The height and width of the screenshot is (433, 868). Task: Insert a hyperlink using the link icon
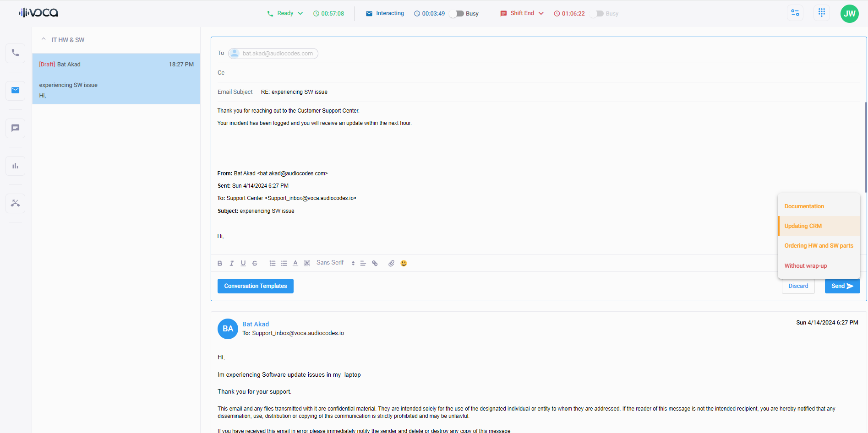pos(375,263)
